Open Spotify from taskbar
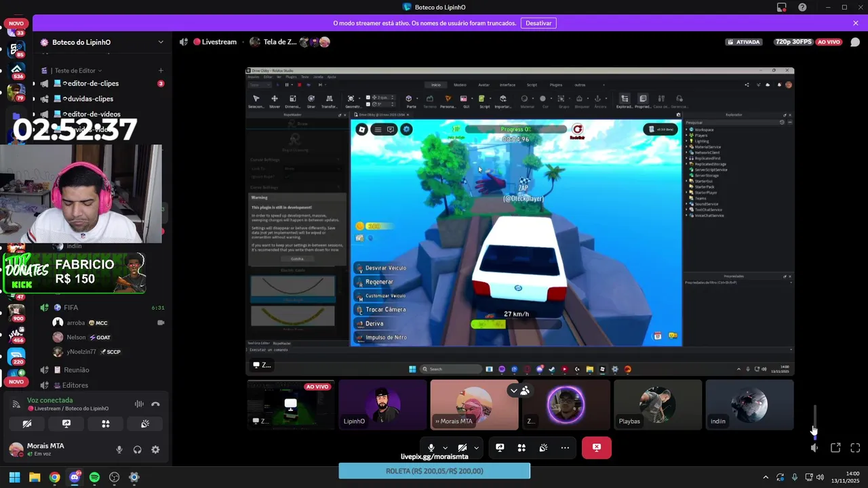 (x=94, y=477)
